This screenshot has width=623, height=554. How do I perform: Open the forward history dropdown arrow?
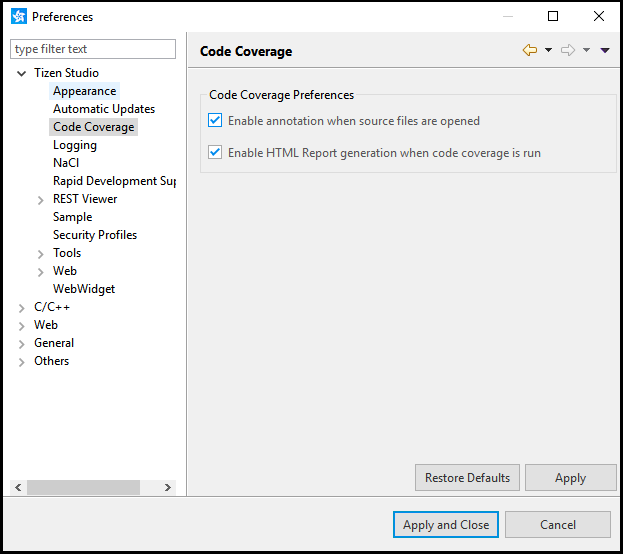(587, 51)
